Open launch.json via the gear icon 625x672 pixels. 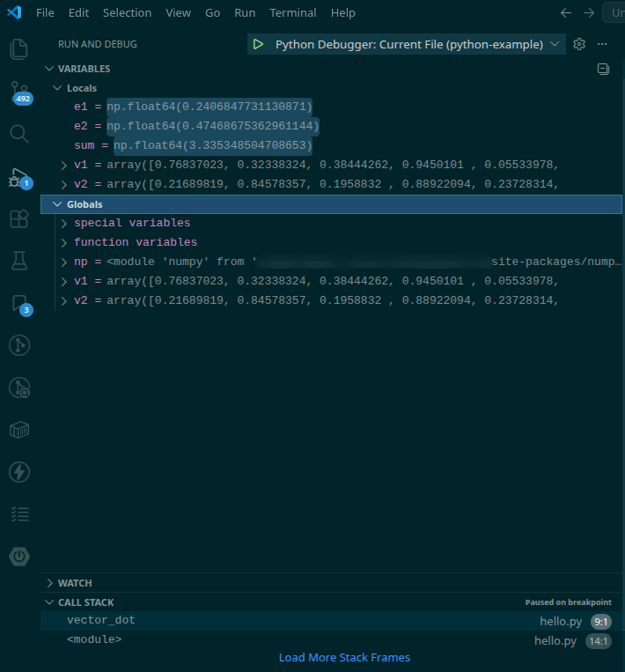tap(578, 44)
